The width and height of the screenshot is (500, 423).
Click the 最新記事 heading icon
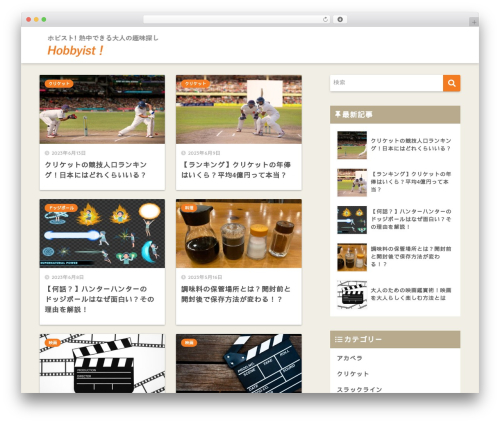coord(338,115)
